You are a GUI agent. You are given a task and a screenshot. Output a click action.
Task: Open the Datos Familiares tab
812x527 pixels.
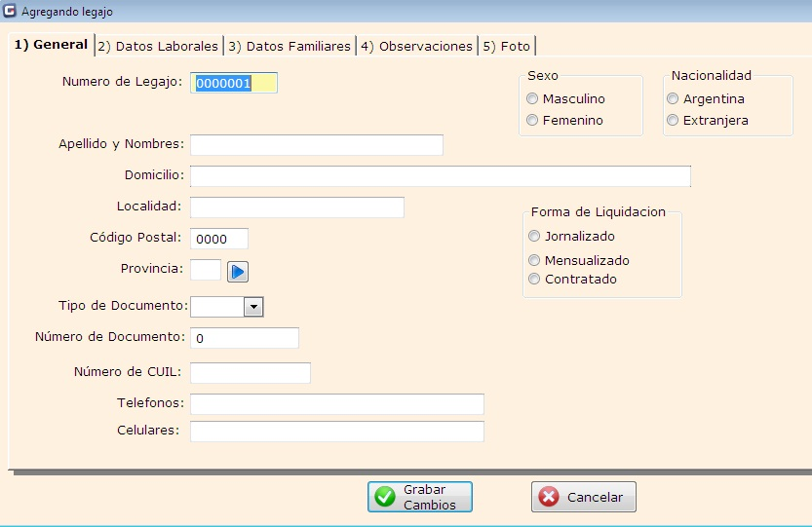click(290, 46)
